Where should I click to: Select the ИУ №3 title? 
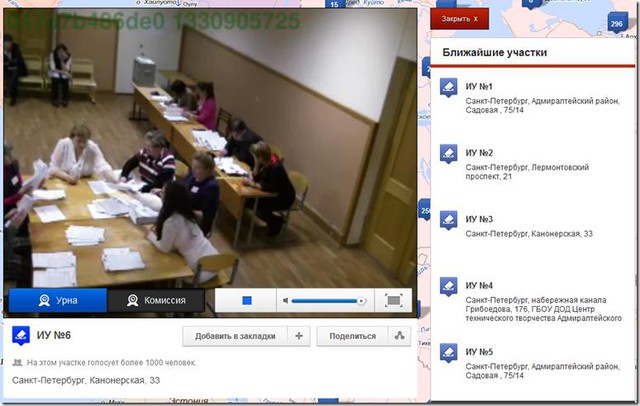click(x=479, y=219)
